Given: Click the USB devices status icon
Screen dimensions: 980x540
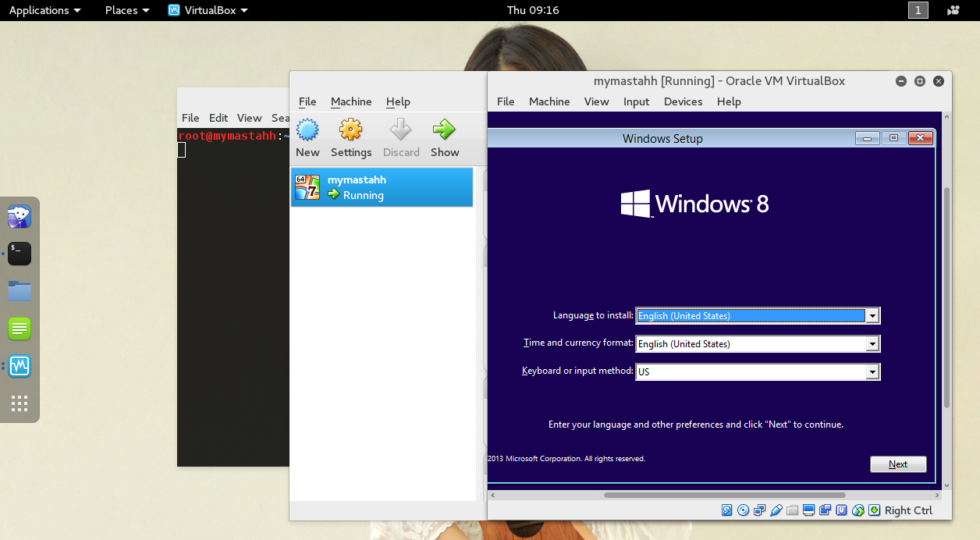Looking at the screenshot, I should tap(776, 510).
